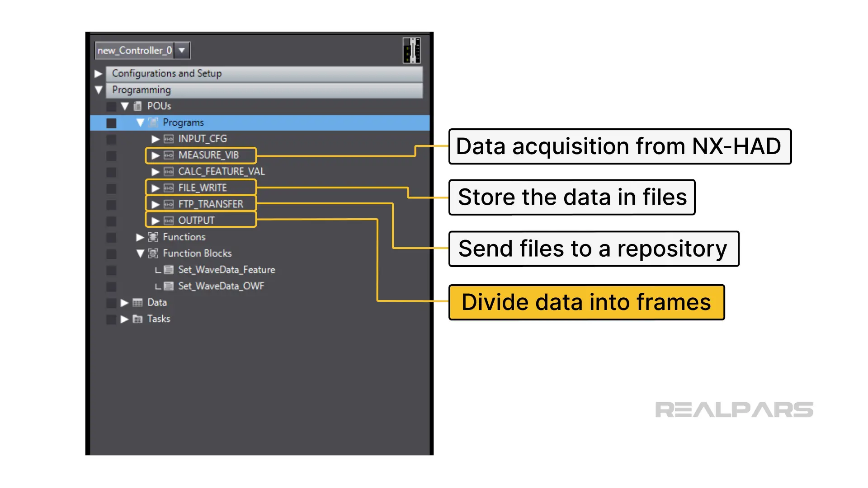
Task: Open the CALC_FEATURE_VAL program
Action: click(222, 172)
